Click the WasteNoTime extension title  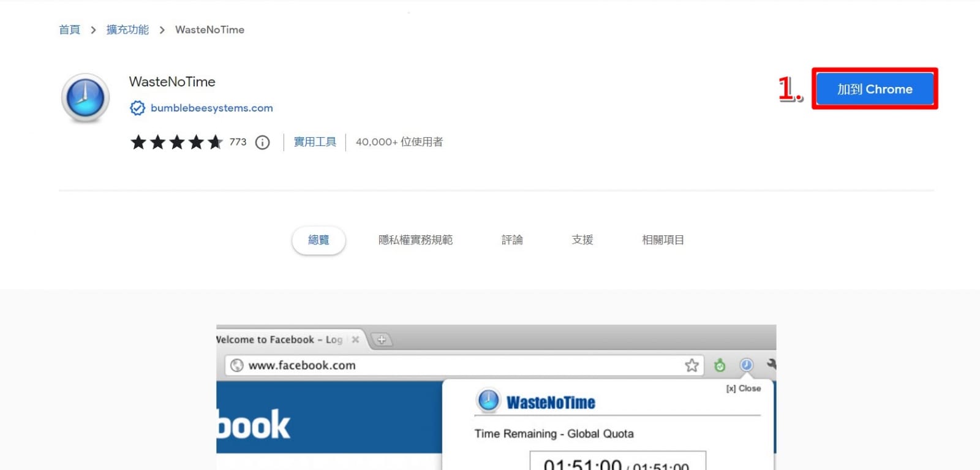[x=172, y=81]
